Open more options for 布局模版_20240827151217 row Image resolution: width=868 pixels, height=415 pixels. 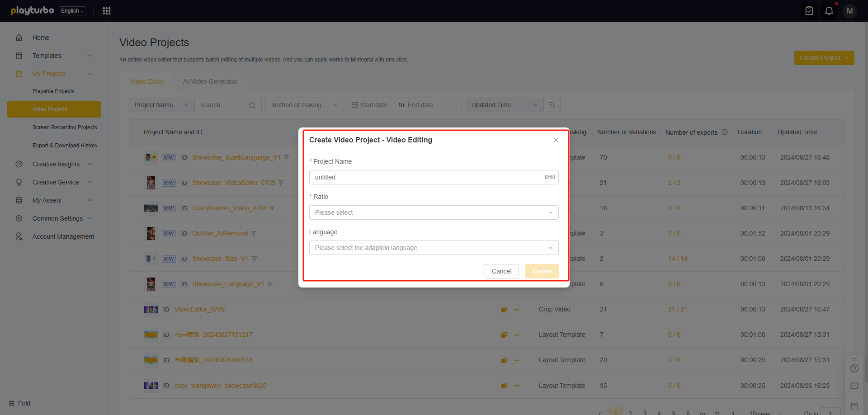pos(517,335)
